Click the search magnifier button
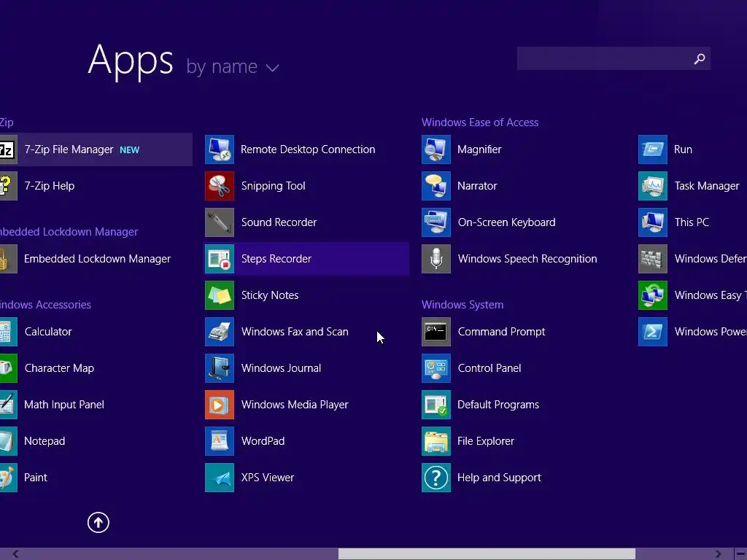The height and width of the screenshot is (560, 747). pos(700,58)
